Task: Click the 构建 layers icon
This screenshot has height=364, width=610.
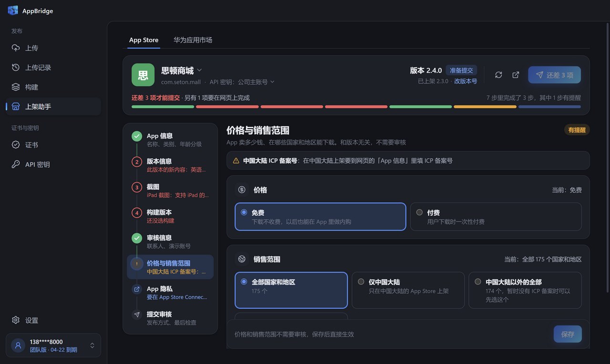Action: pos(16,87)
